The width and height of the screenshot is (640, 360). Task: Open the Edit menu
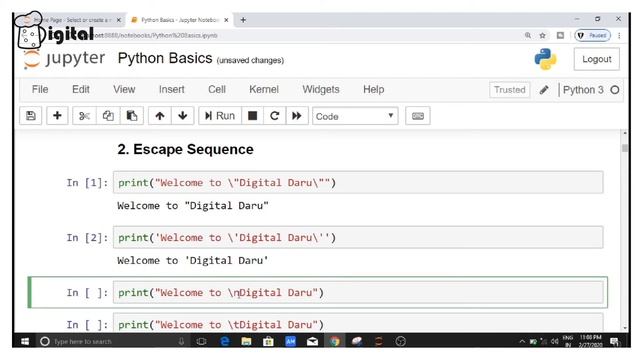pyautogui.click(x=81, y=89)
